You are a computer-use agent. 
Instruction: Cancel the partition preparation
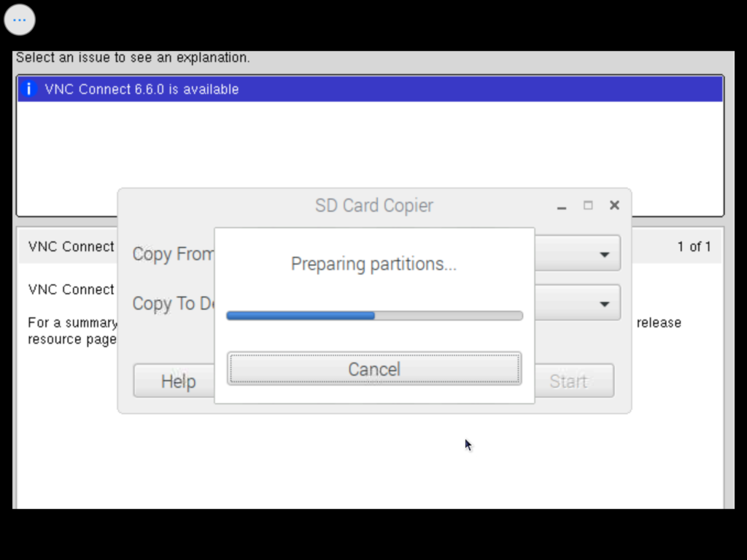(x=373, y=369)
